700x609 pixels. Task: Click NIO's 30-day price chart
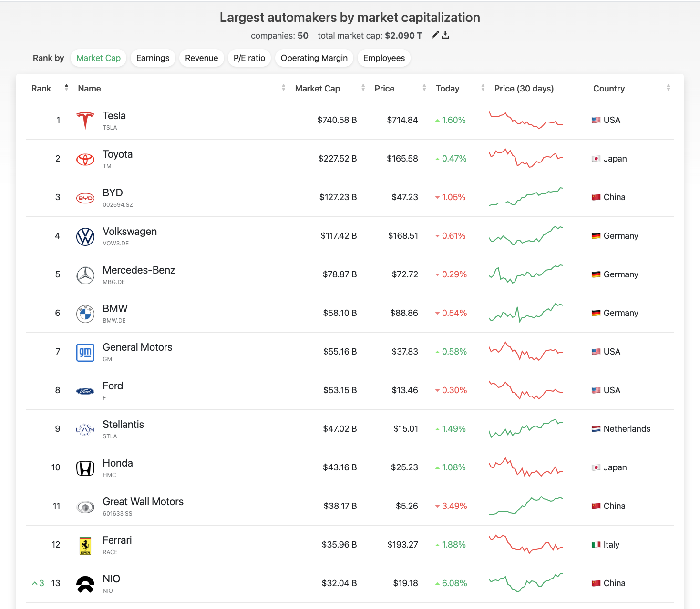coord(525,583)
